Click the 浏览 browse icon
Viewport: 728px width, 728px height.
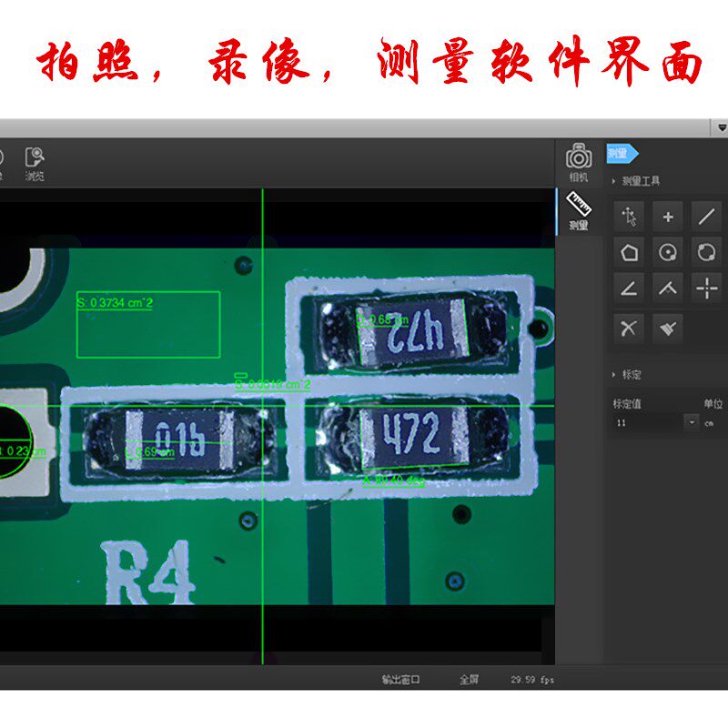(x=35, y=164)
